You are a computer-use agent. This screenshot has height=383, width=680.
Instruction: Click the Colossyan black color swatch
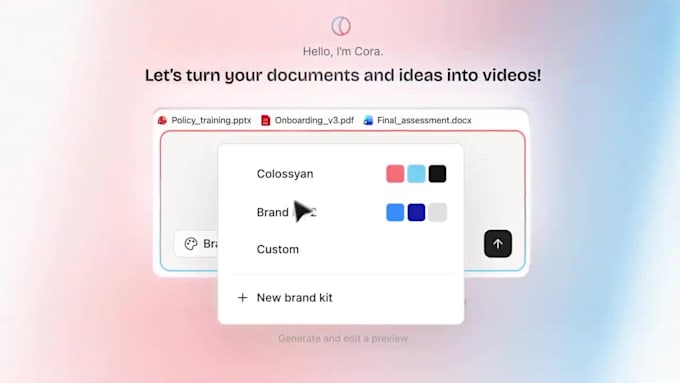pyautogui.click(x=437, y=174)
